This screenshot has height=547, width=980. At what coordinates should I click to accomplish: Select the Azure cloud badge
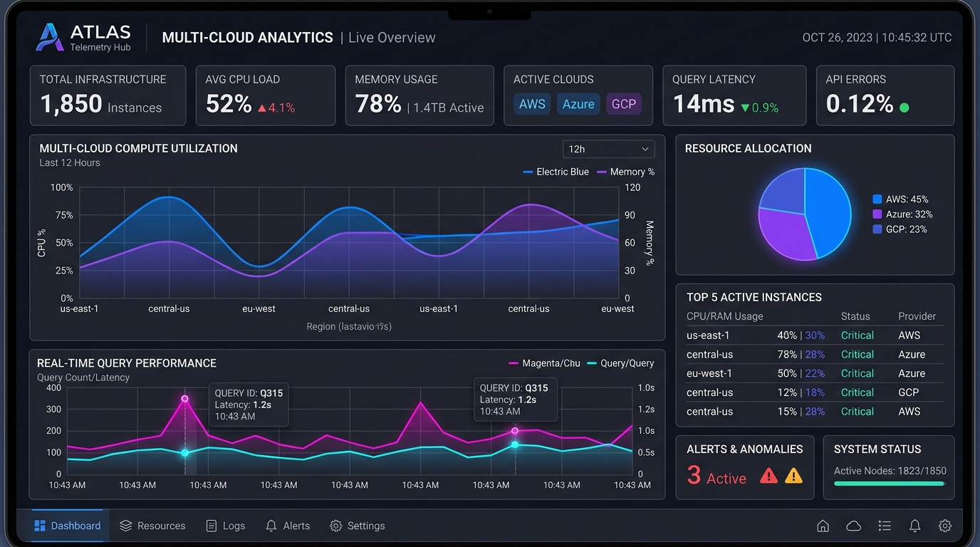coord(578,104)
